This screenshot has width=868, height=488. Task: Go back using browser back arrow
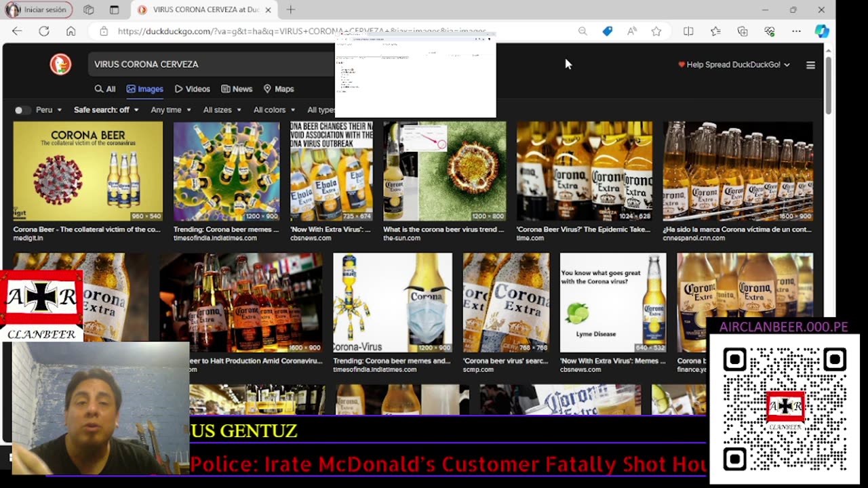pyautogui.click(x=17, y=31)
